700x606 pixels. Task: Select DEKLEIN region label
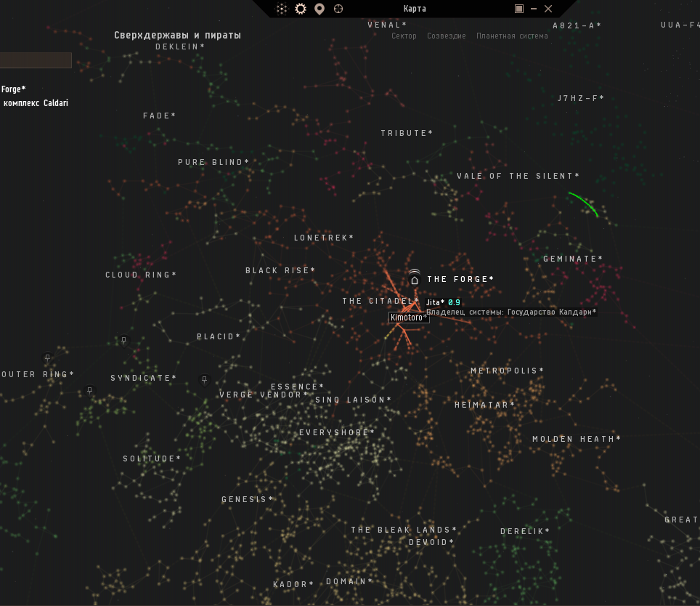point(180,47)
